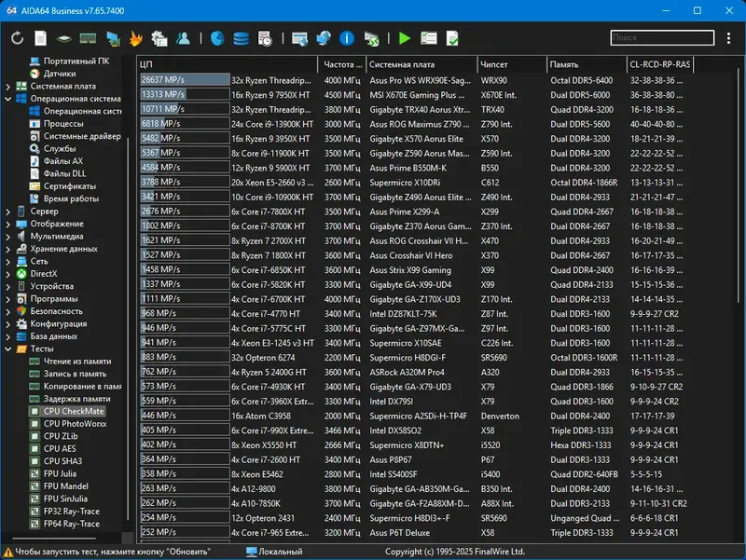Open Службы in the tree

point(60,149)
